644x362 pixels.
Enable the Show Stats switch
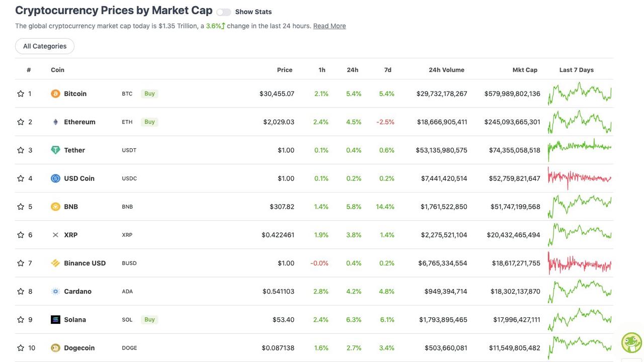[223, 12]
